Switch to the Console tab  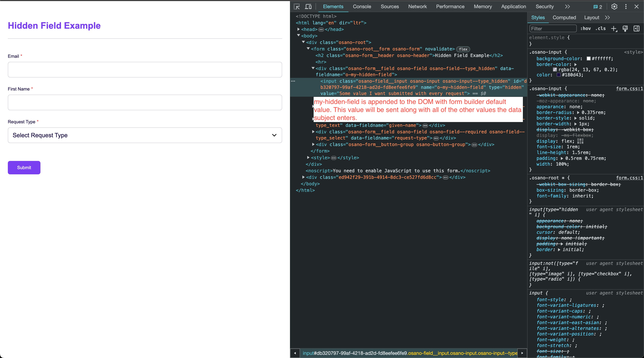click(362, 7)
